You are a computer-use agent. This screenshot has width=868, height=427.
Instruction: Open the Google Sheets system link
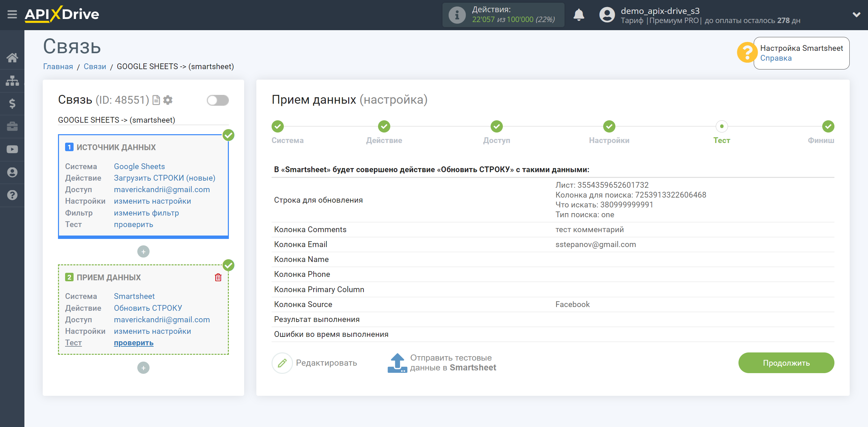pyautogui.click(x=139, y=166)
